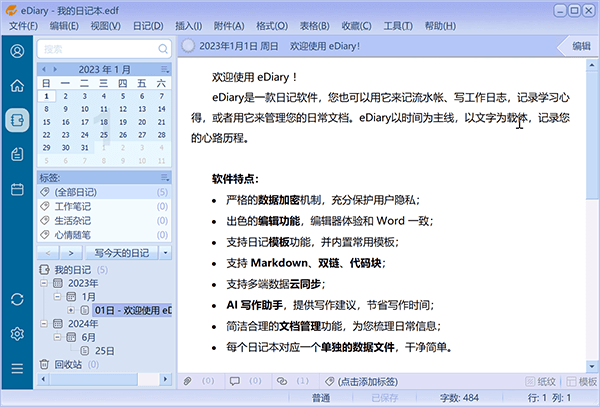Collapse the 2024年 tree node
Viewport: 600px width, 407px height.
[44, 324]
